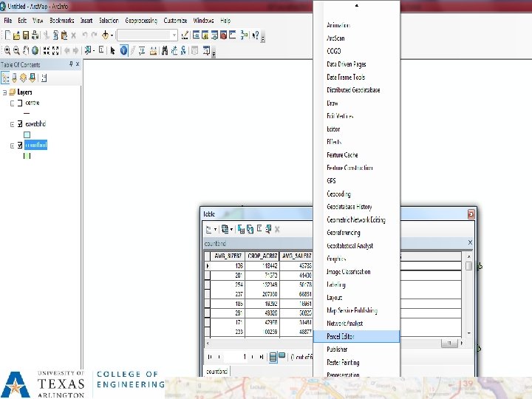532x399 pixels.
Task: Switch TOC to List By Selection
Action: click(x=33, y=78)
